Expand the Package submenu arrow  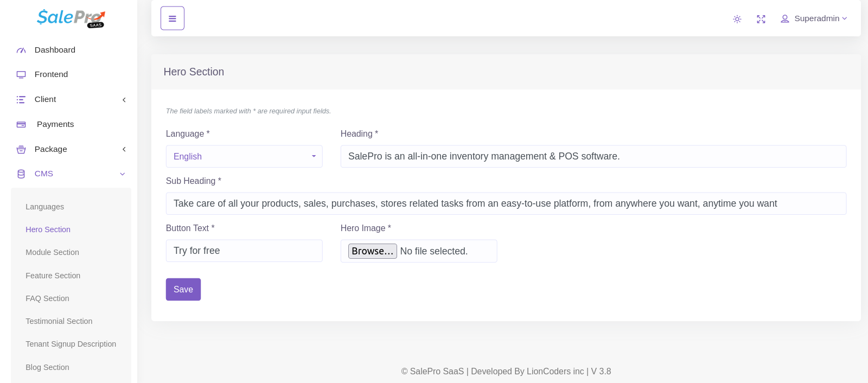coord(124,149)
